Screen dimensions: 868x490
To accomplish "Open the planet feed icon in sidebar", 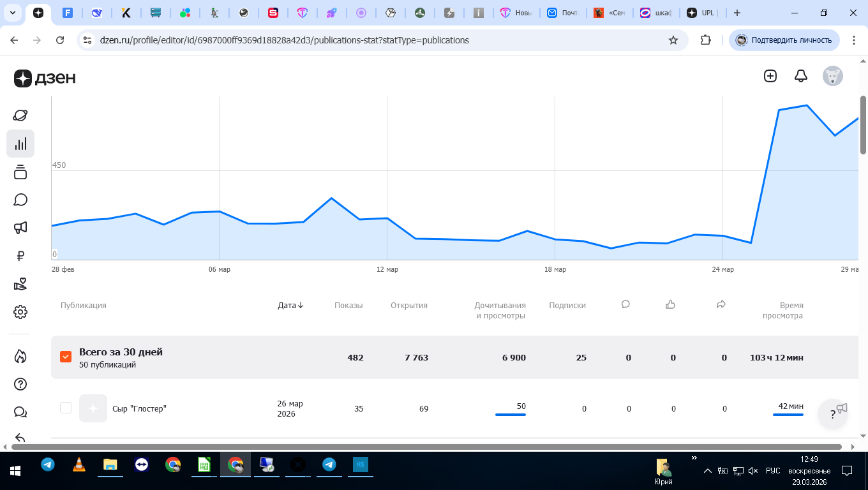I will (20, 115).
